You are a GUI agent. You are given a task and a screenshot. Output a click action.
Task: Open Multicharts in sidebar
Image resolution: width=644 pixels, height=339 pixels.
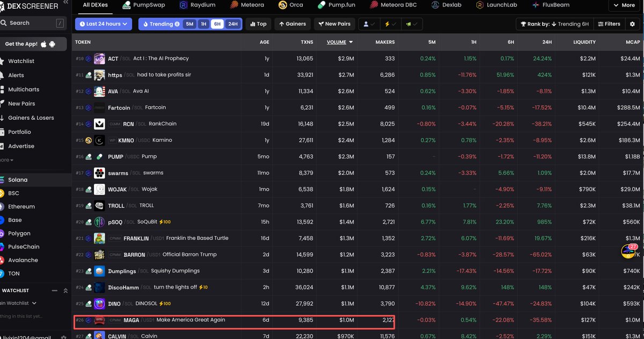[24, 89]
